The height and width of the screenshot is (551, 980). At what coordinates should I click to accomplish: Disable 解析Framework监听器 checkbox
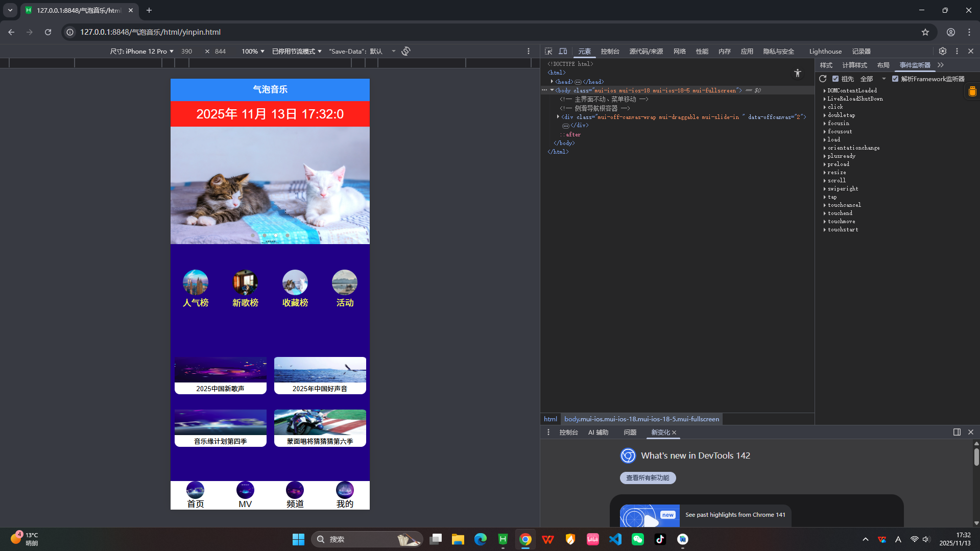[895, 79]
